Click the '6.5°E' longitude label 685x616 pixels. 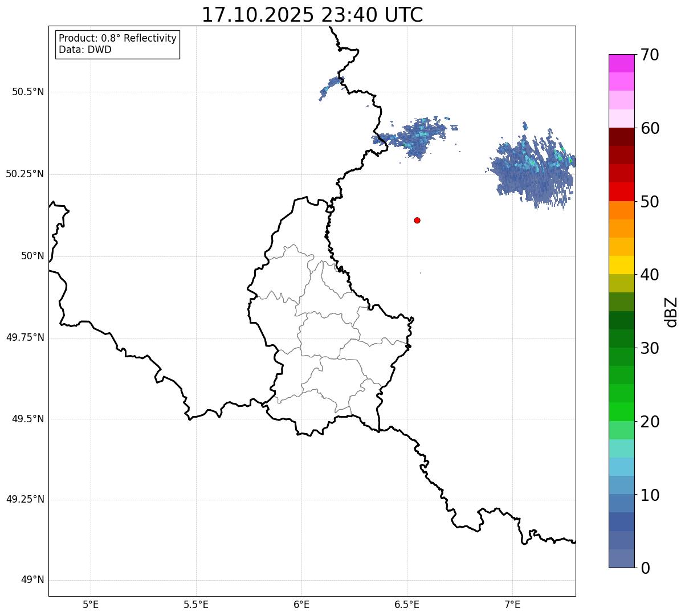click(x=407, y=604)
